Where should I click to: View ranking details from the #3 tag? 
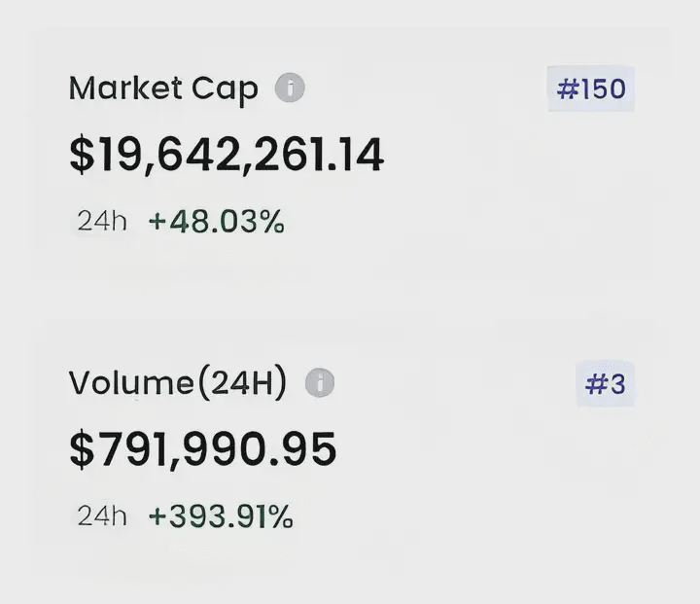point(605,384)
